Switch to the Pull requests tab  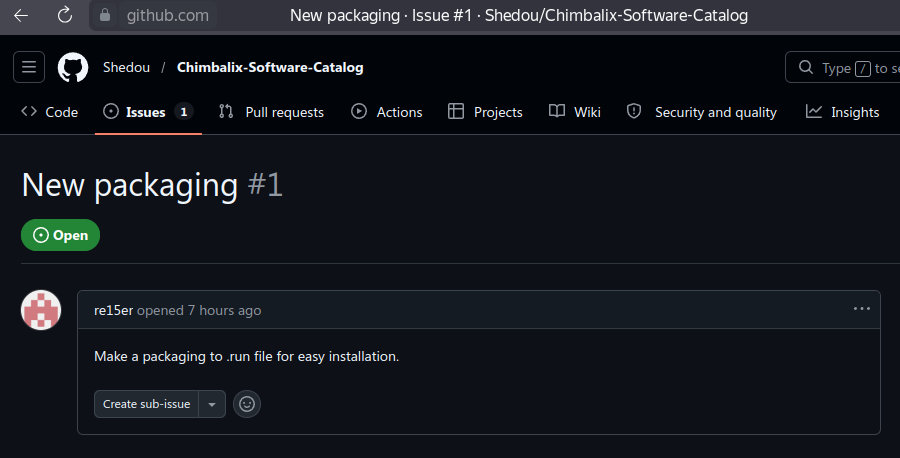pyautogui.click(x=271, y=112)
